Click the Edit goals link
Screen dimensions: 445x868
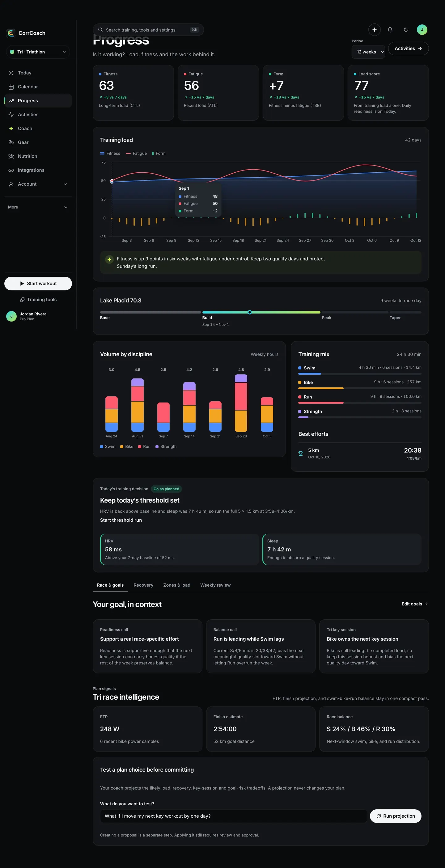[415, 604]
